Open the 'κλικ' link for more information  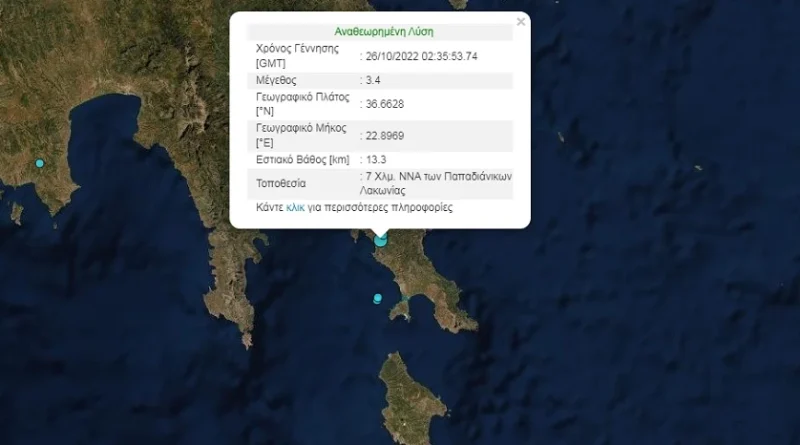pos(295,208)
